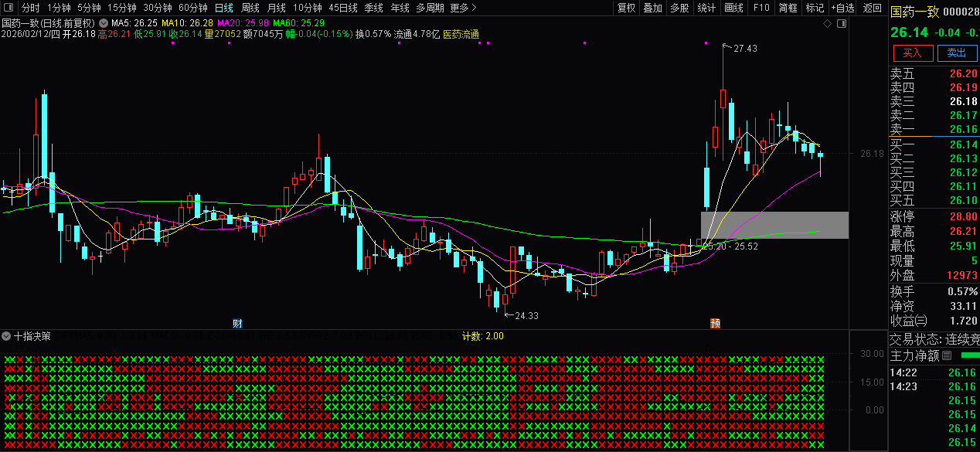
Task: Click the red 买入 buy button
Action: tap(913, 53)
